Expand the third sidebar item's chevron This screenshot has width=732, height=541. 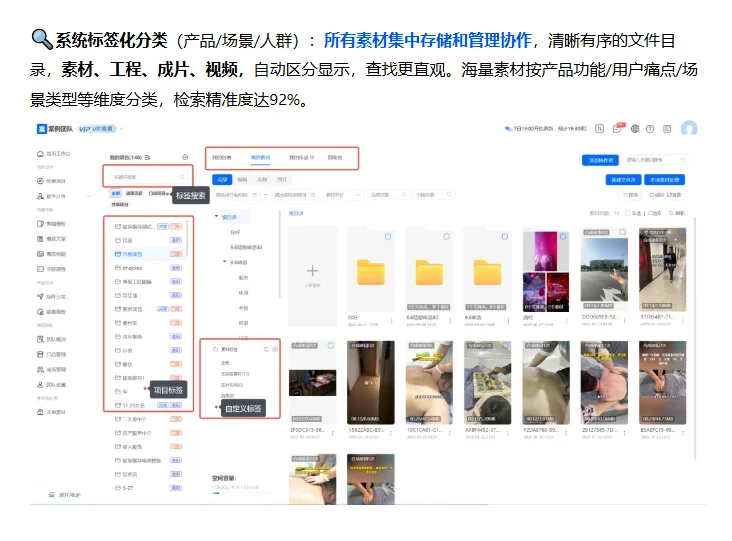[89, 196]
